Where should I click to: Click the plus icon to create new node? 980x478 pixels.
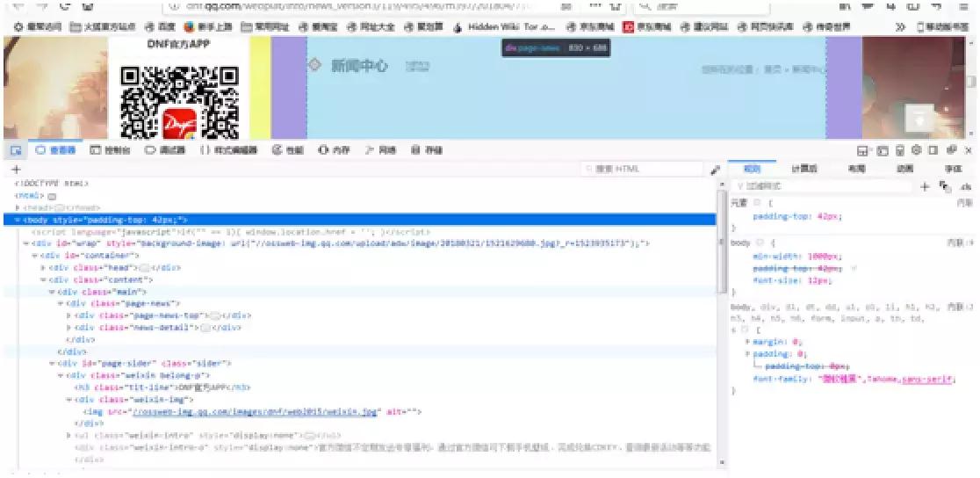coord(17,169)
